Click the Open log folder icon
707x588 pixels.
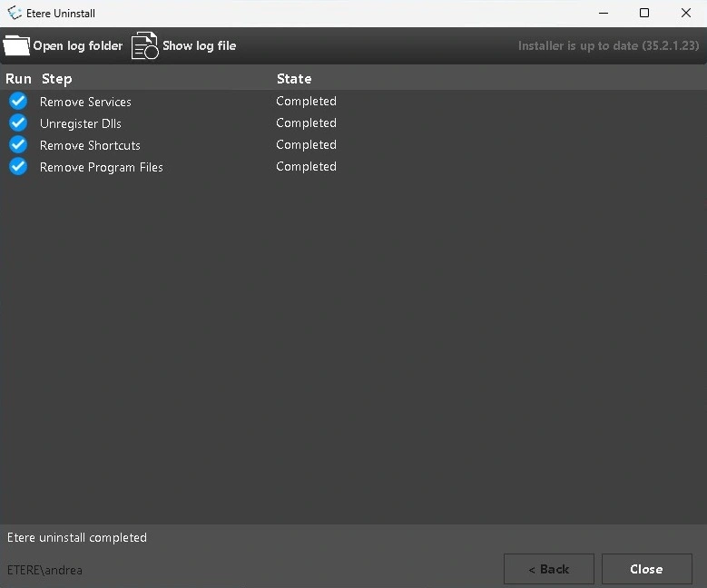tap(16, 45)
